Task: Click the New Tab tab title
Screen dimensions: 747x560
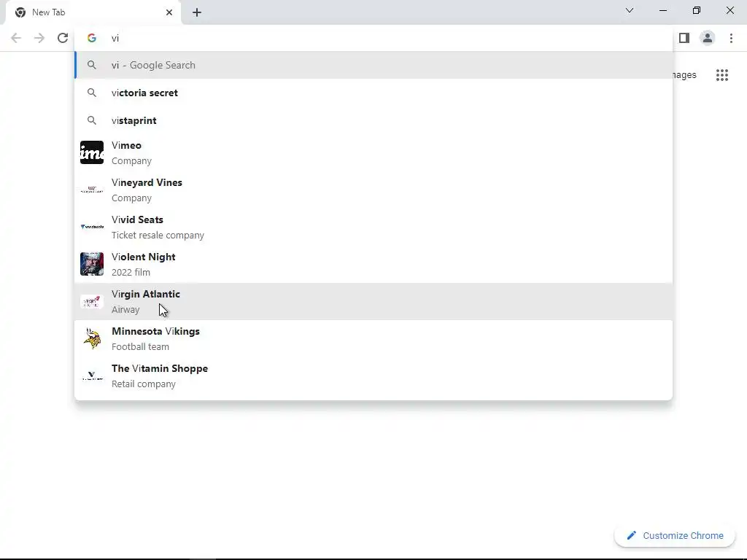Action: [49, 12]
